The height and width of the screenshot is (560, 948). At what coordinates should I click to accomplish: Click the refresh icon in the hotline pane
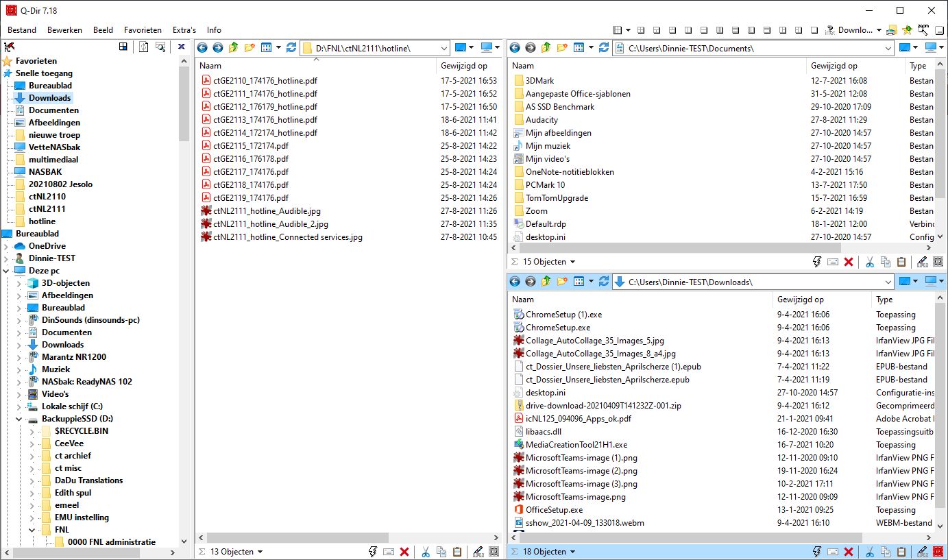[x=291, y=48]
